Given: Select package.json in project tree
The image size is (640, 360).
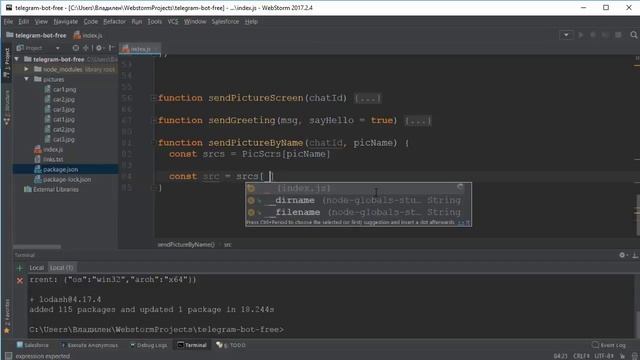Looking at the screenshot, I should (56, 169).
